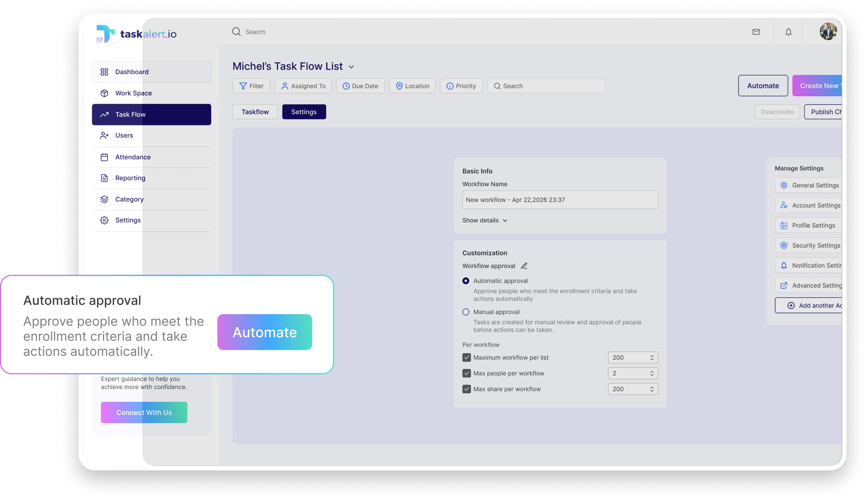
Task: Click the Dashboard grid icon
Action: (x=104, y=72)
